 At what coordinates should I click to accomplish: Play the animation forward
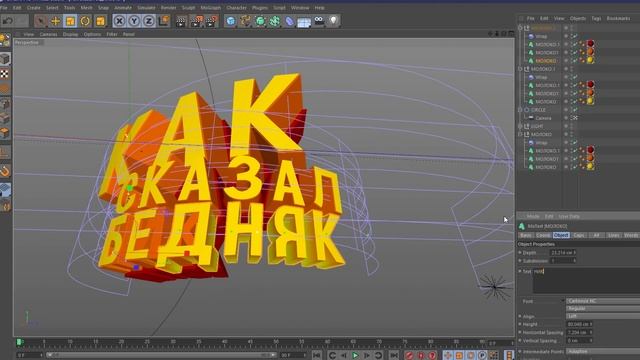(355, 356)
